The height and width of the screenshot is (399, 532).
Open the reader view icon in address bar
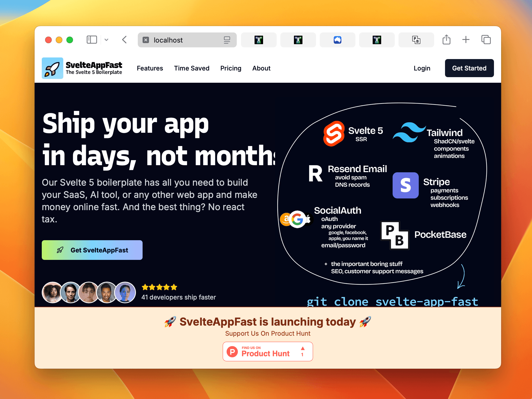click(x=227, y=40)
